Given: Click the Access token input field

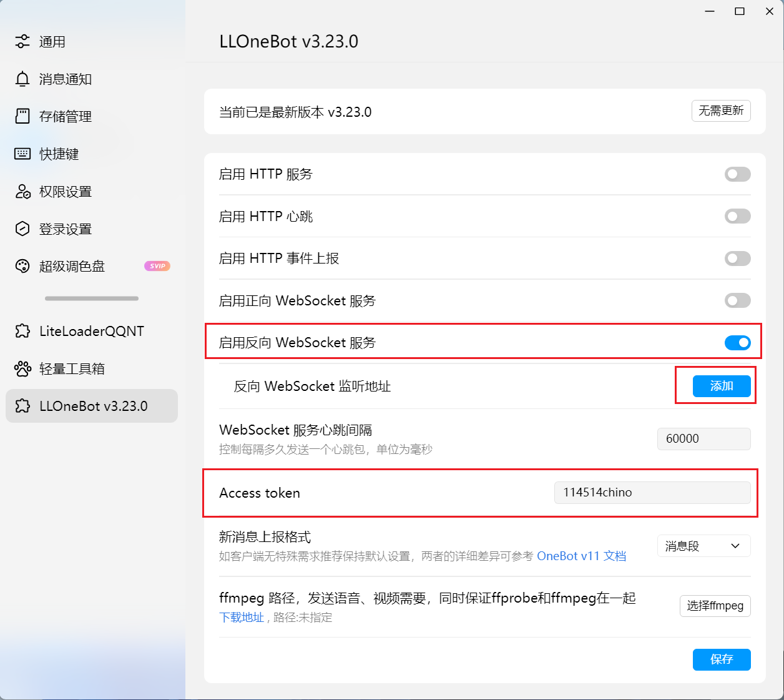Looking at the screenshot, I should point(652,492).
